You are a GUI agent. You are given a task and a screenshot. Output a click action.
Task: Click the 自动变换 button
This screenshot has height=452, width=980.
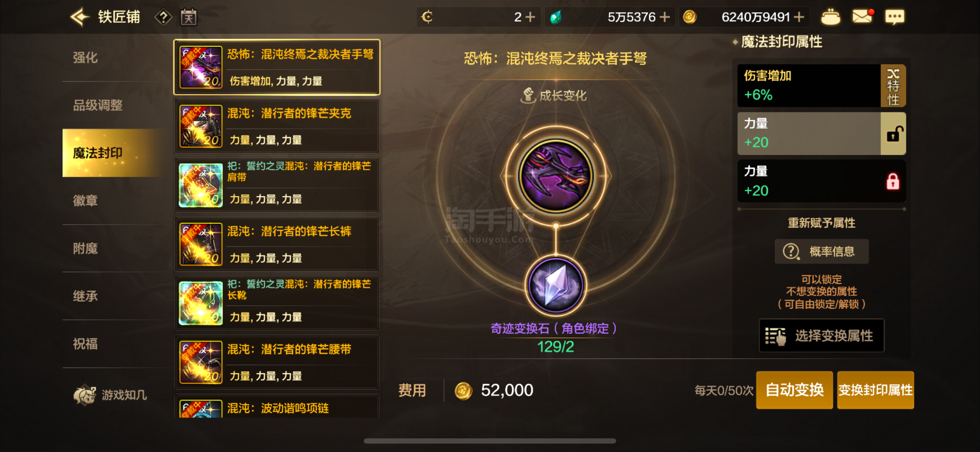pos(794,390)
